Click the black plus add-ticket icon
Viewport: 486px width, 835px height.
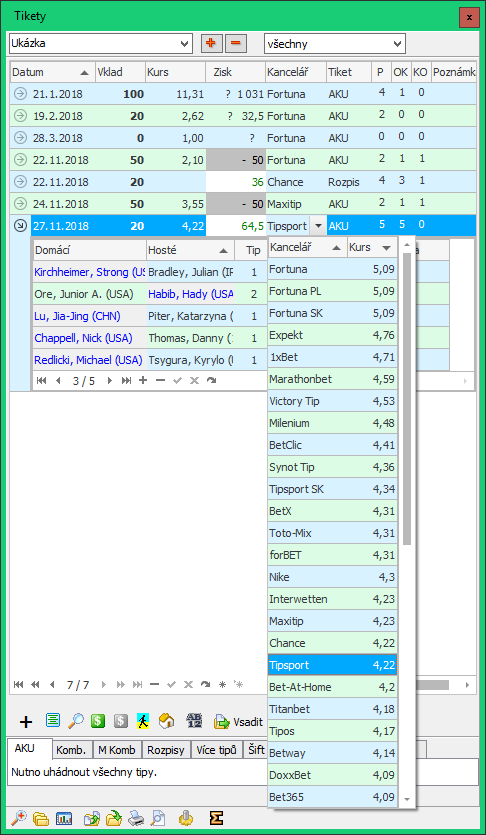pos(26,722)
